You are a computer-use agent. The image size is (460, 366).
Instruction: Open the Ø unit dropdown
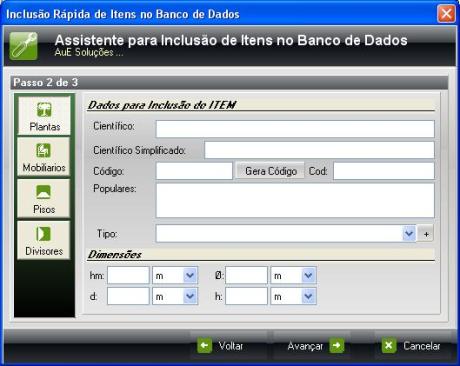(x=308, y=275)
